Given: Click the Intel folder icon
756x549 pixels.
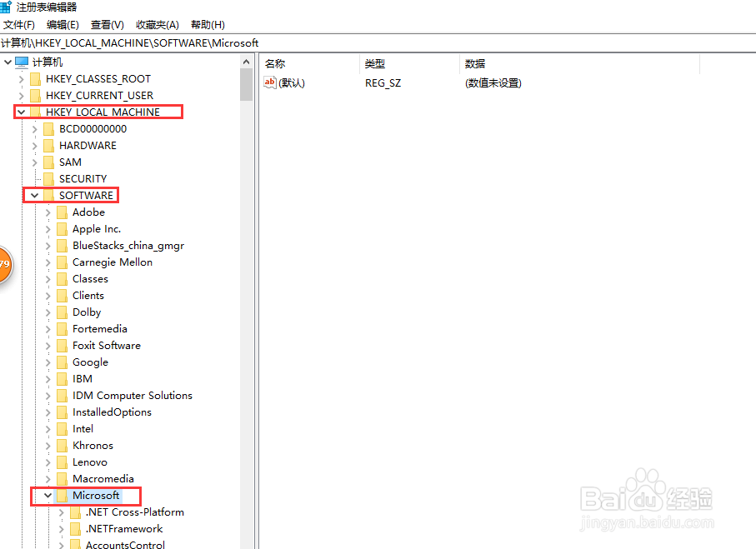Looking at the screenshot, I should (x=62, y=429).
